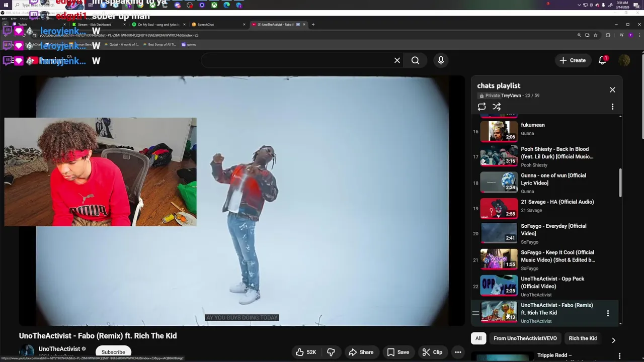This screenshot has width=644, height=362.
Task: Share the video
Action: tap(361, 352)
